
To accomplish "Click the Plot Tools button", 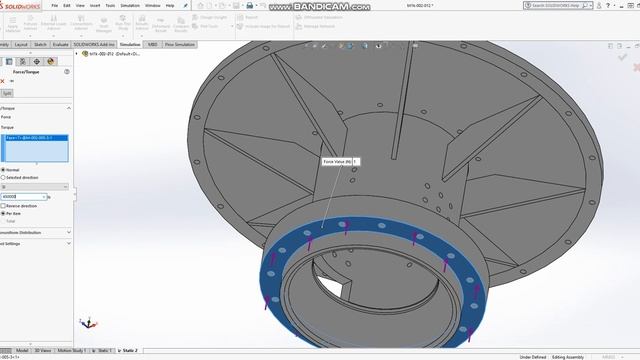I will 205,26.
